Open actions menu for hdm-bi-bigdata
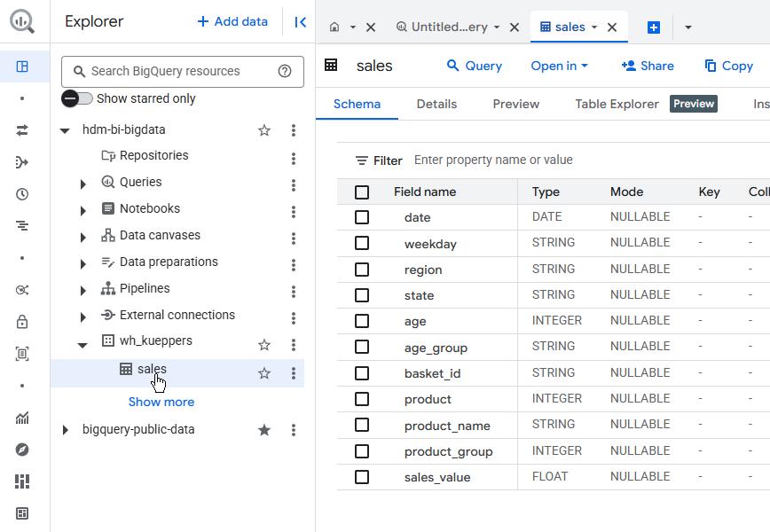 click(x=294, y=130)
